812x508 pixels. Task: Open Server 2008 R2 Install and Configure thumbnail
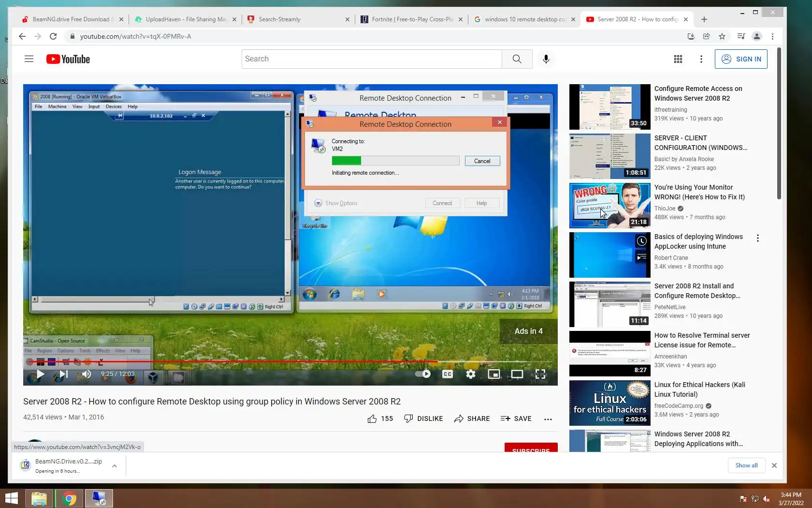point(609,304)
